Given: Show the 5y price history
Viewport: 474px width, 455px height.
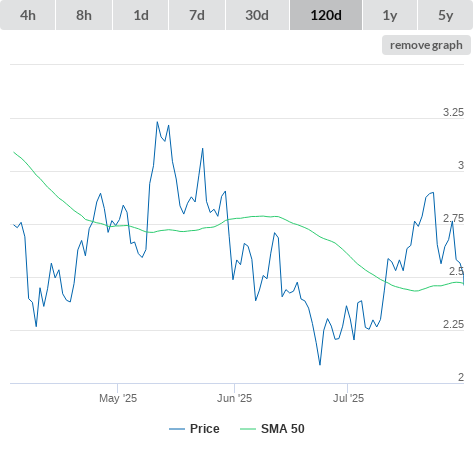Looking at the screenshot, I should coord(445,15).
